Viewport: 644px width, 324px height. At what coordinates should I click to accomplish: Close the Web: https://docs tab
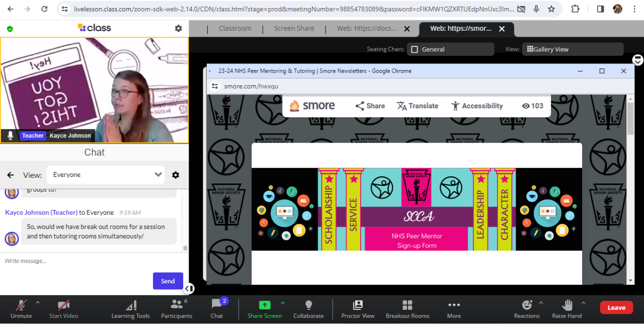click(x=407, y=29)
